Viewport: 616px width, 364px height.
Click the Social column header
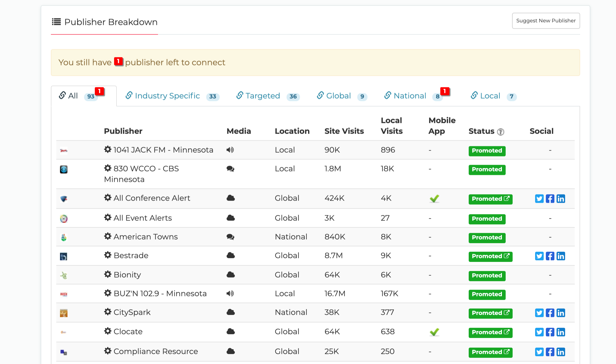click(542, 131)
